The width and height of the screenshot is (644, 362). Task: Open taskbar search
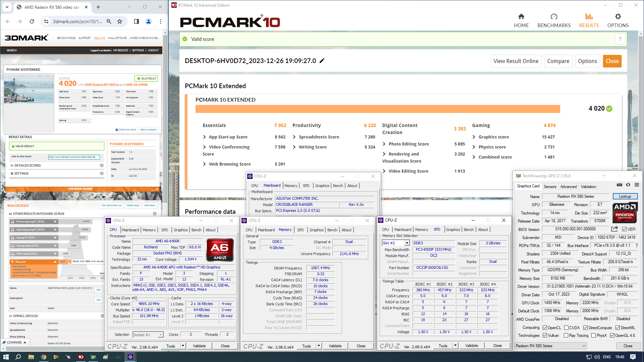click(18, 357)
